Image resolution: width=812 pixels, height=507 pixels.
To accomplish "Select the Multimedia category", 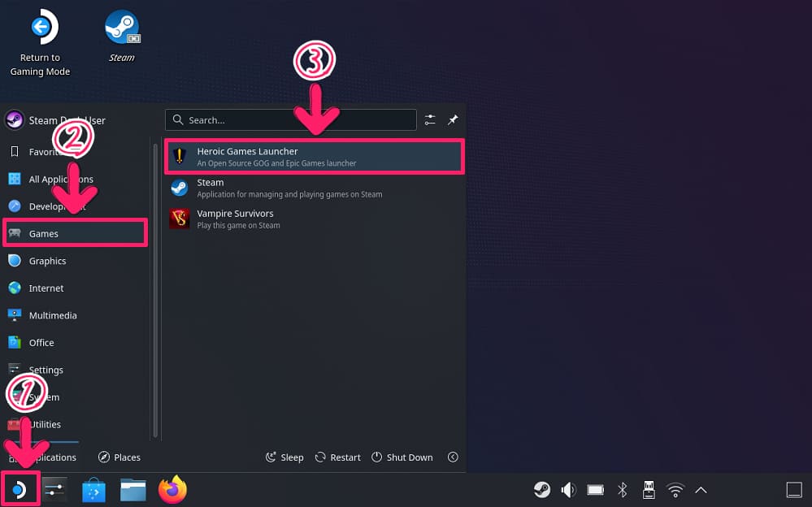I will click(76, 315).
